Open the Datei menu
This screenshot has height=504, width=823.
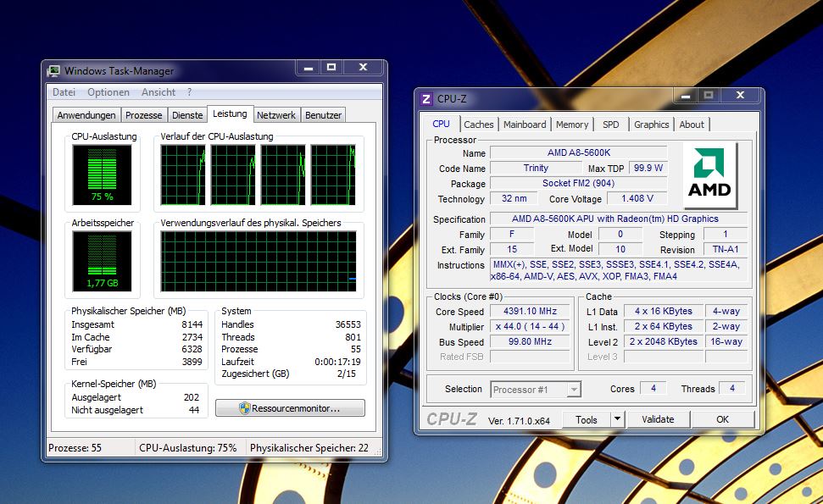click(64, 91)
